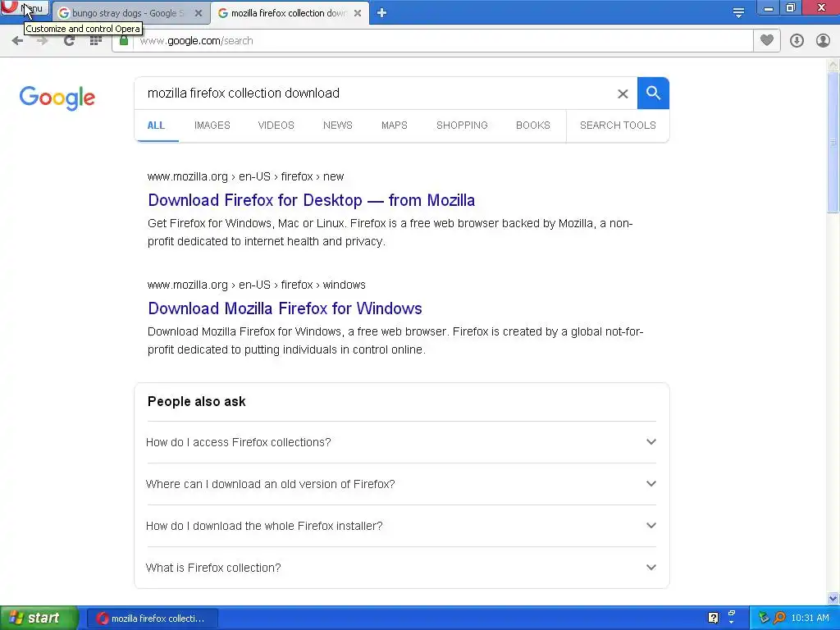Go to Google home via logo
Screen dimensions: 840x630
(x=57, y=98)
